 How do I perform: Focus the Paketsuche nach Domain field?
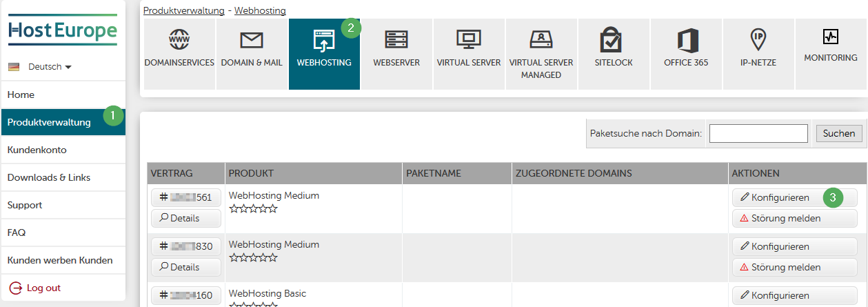tap(758, 133)
